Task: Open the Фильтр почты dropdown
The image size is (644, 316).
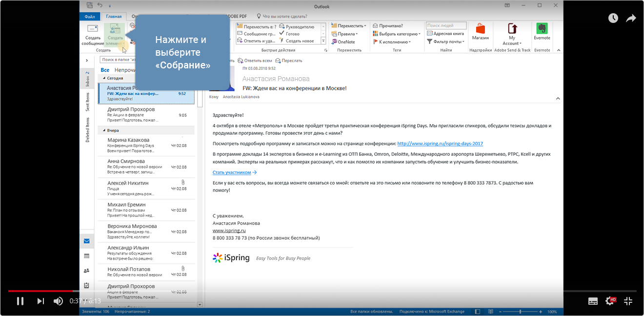Action: coord(444,42)
